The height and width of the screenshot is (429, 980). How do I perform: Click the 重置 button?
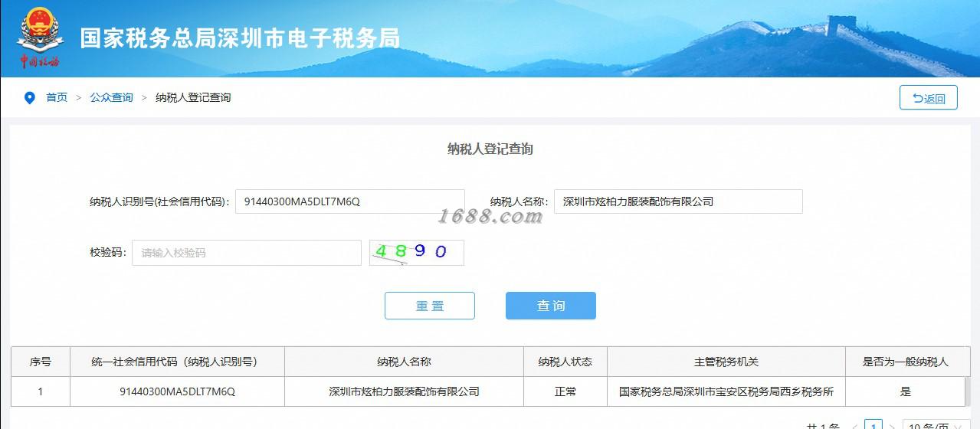430,306
